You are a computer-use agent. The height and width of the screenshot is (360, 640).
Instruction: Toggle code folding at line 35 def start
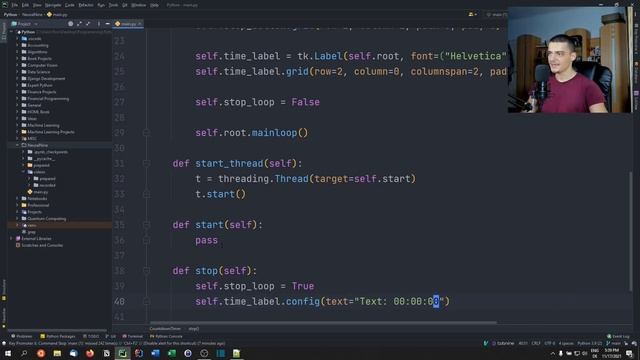coord(147,225)
